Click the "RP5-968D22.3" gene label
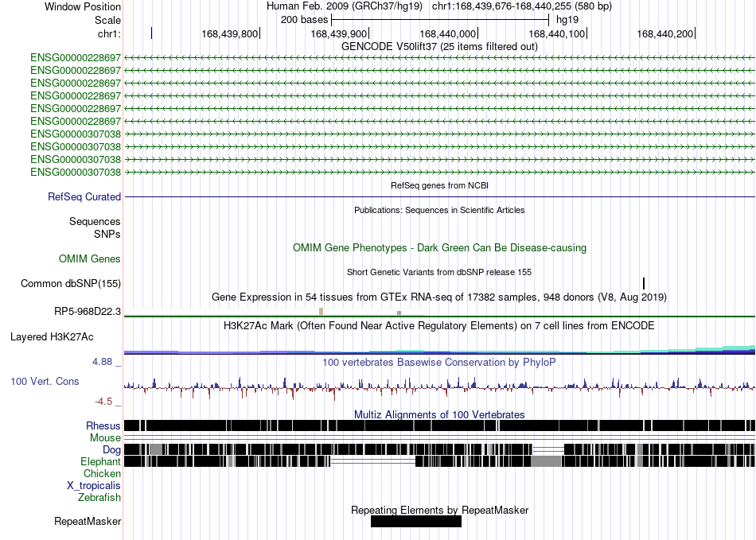This screenshot has width=756, height=540. coord(88,311)
